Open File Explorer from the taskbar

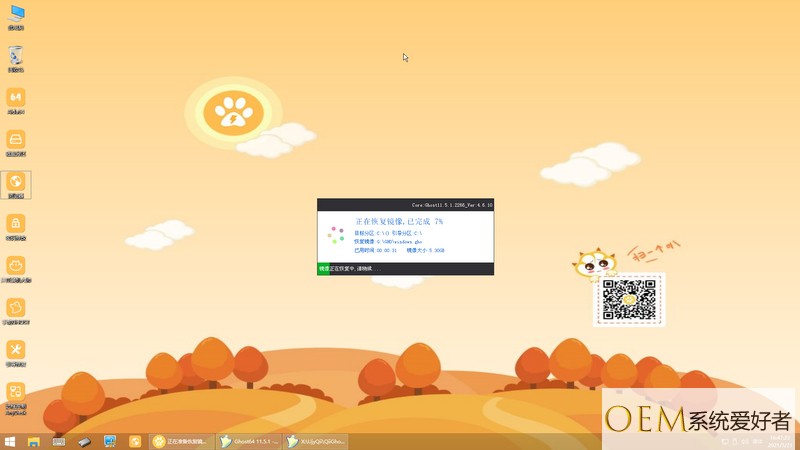coord(35,441)
